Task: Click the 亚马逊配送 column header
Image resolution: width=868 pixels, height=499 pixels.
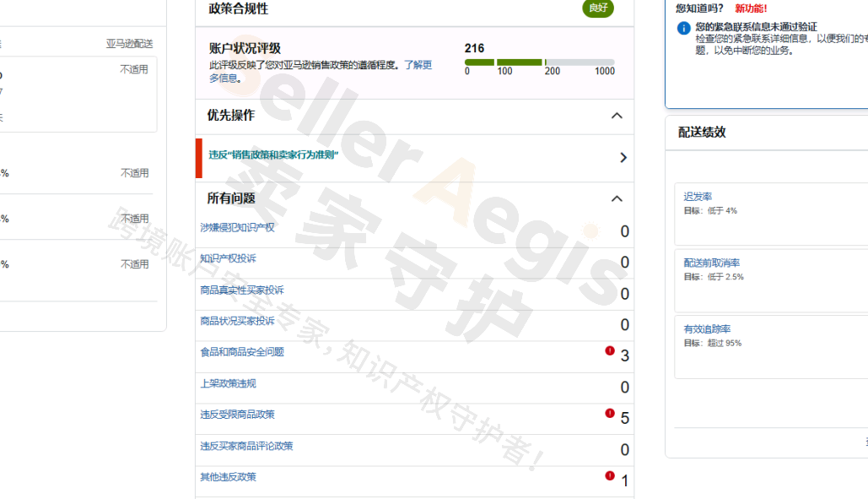Action: click(x=130, y=44)
